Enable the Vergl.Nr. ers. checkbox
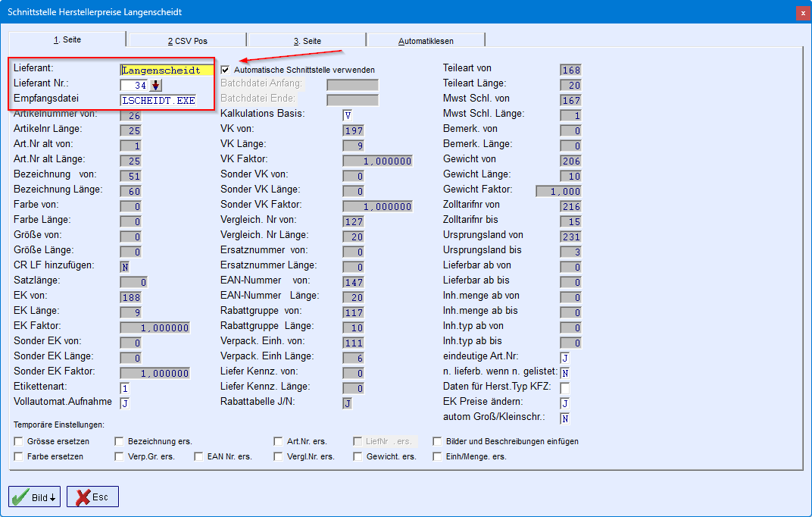Screen dimensions: 812x517 (x=279, y=456)
